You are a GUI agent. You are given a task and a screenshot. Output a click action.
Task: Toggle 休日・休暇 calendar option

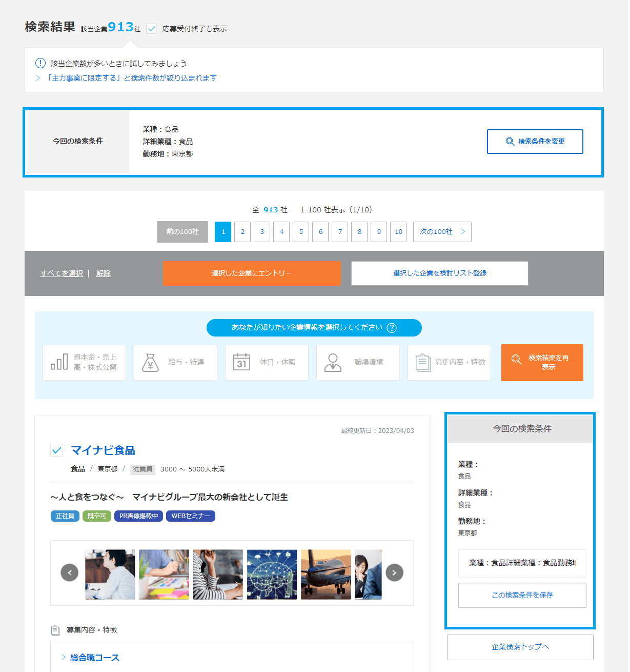click(267, 363)
